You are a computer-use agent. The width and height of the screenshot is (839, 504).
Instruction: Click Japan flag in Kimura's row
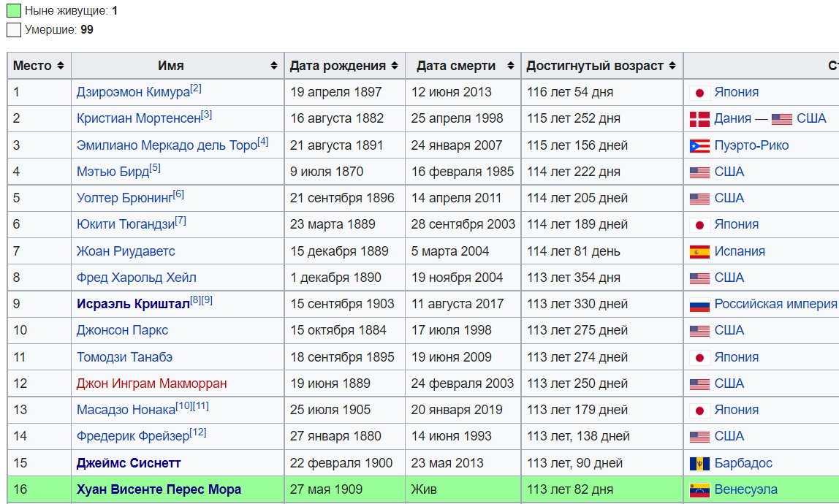click(699, 93)
